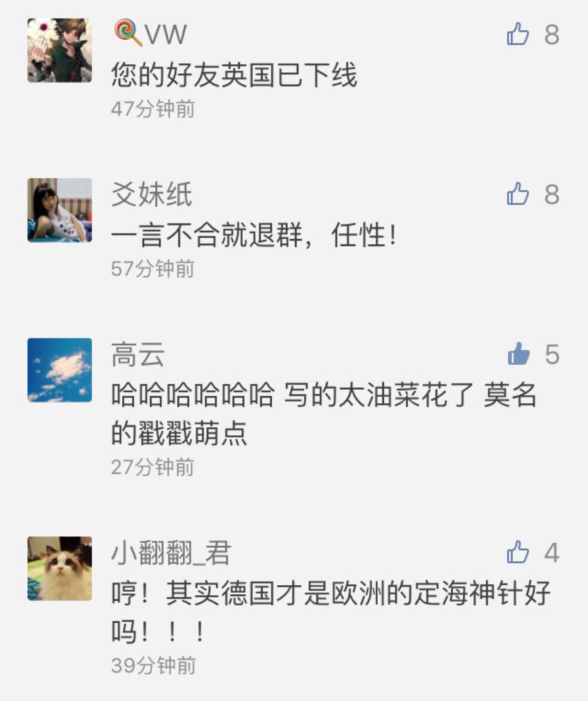
Task: Tap the like count 5 on 高云's comment
Action: pos(552,354)
